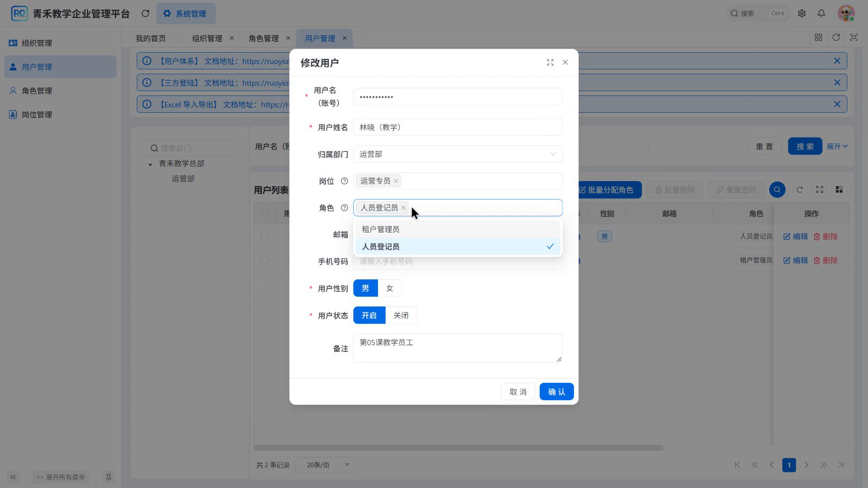The image size is (868, 488).
Task: Check the second user row checkbox
Action: 265,261
